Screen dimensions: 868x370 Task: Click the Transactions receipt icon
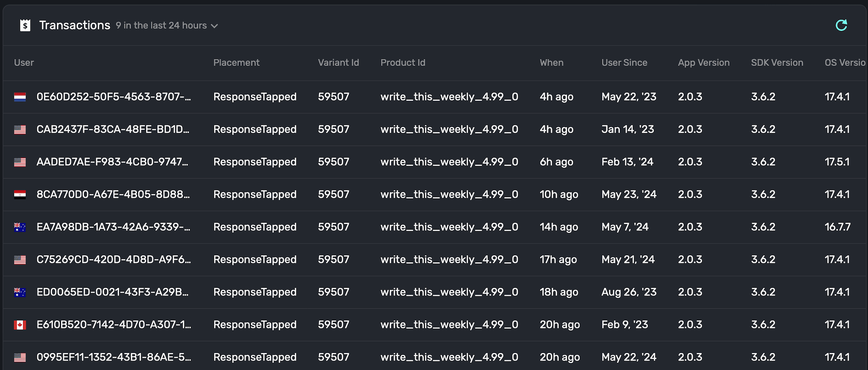click(x=25, y=26)
